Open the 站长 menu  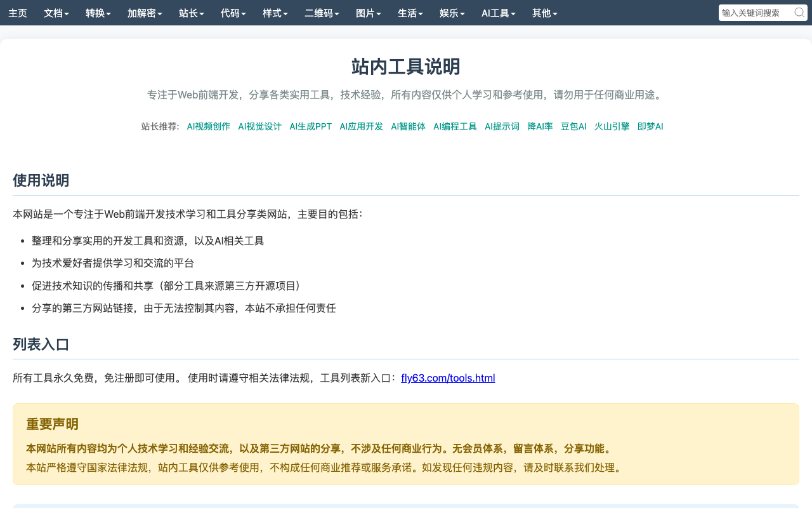(x=192, y=13)
